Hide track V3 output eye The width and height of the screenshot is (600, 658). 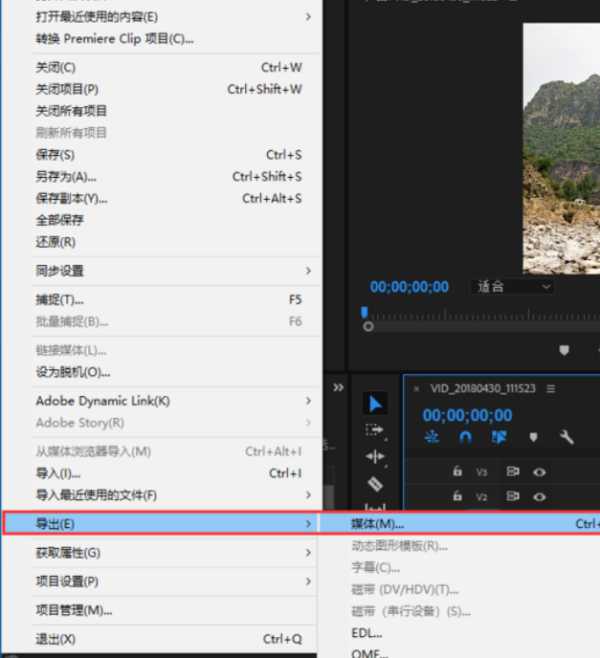pyautogui.click(x=539, y=472)
